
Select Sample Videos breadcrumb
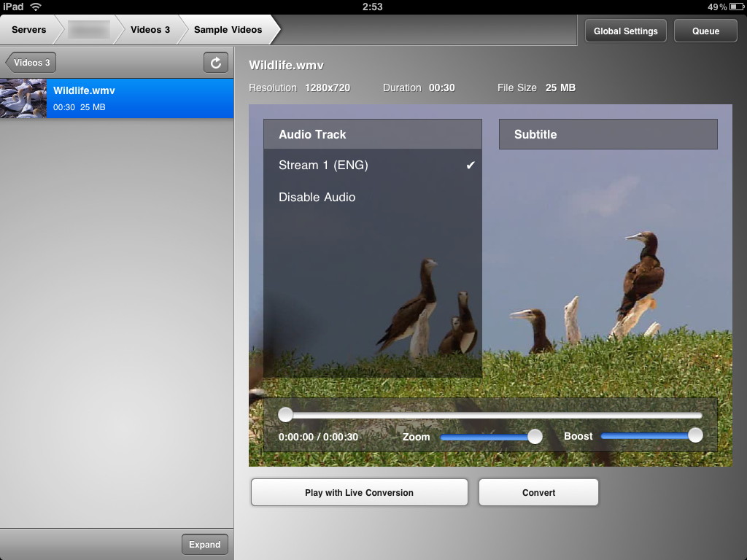(228, 30)
